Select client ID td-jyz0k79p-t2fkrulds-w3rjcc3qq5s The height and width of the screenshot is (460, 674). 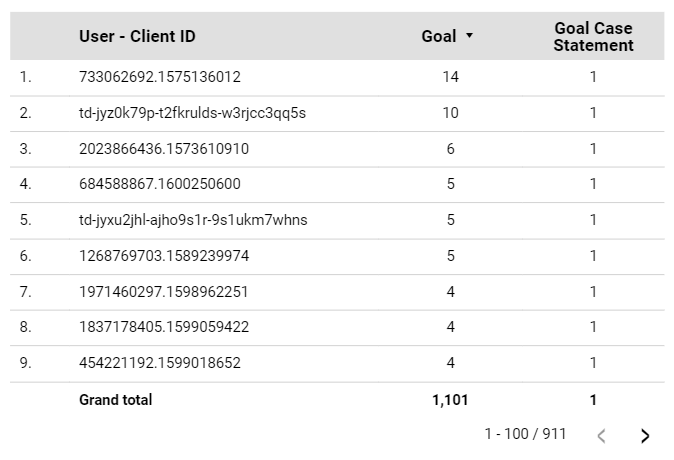(192, 113)
